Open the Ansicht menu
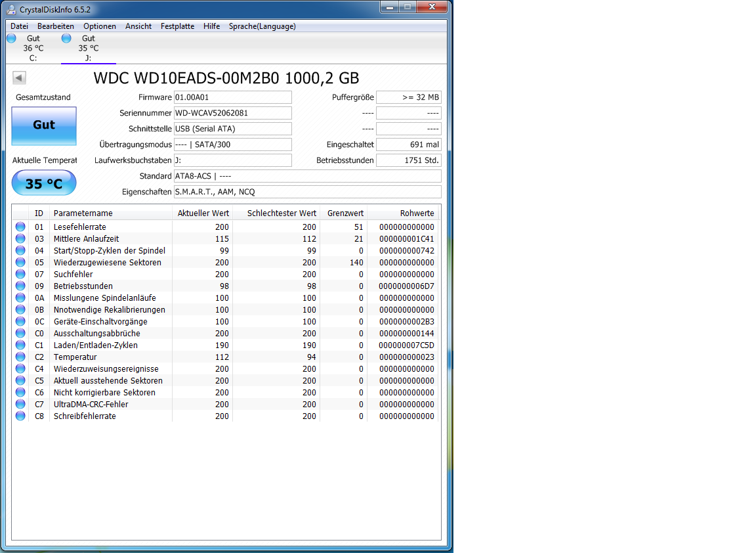This screenshot has height=553, width=756. click(138, 26)
